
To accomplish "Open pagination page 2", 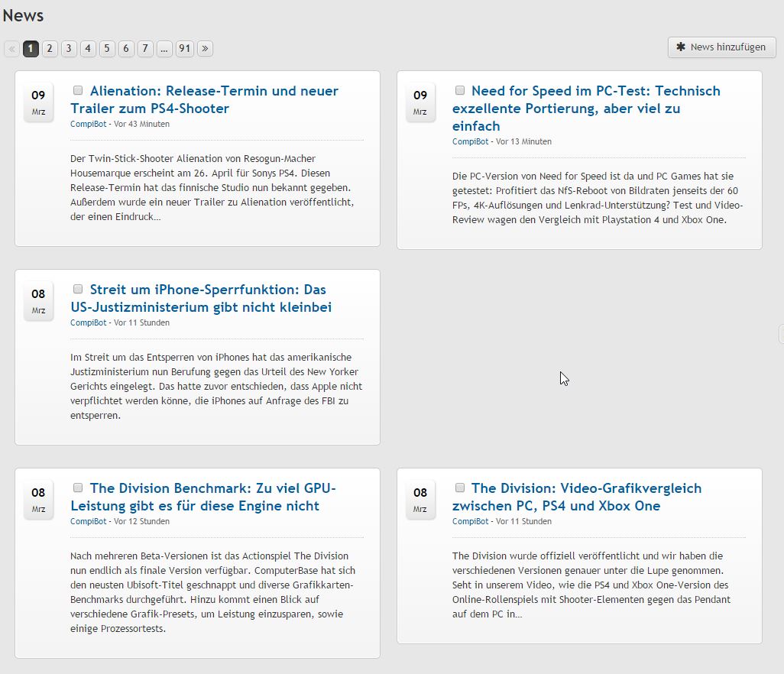I will point(50,49).
